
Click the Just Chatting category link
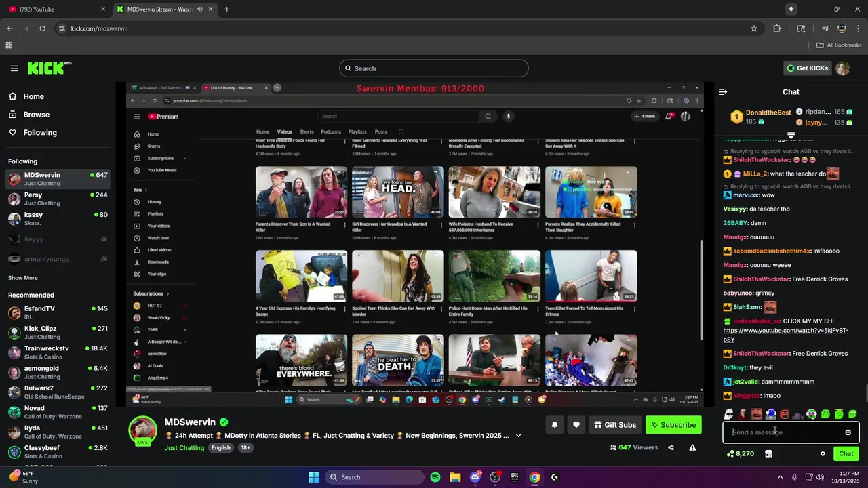pyautogui.click(x=184, y=448)
